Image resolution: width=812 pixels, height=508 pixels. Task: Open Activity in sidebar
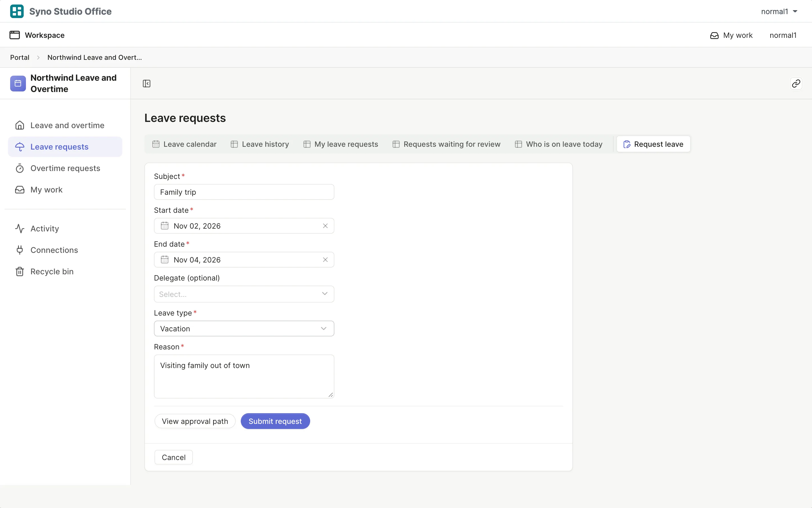(x=65, y=229)
